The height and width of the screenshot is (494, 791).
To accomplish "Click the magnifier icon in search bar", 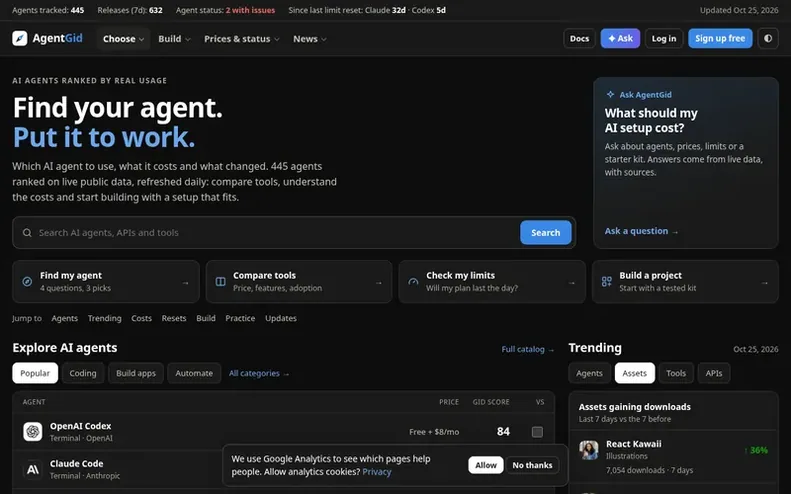I will pos(27,233).
